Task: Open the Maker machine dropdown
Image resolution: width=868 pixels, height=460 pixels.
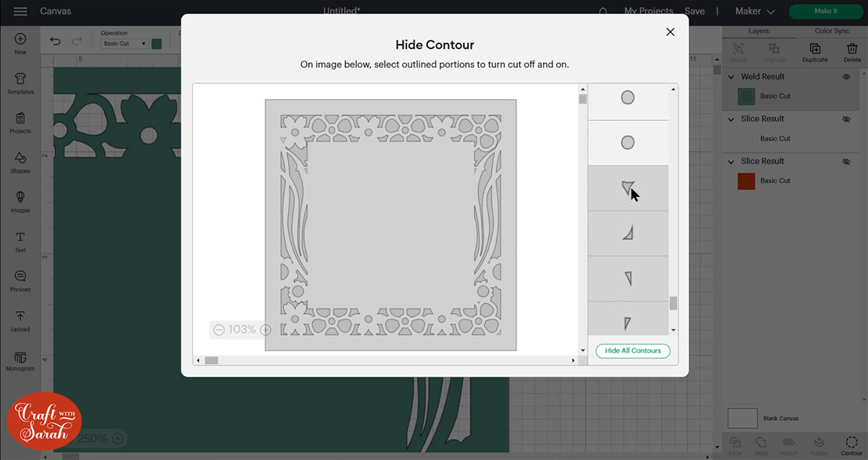Action: 755,12
